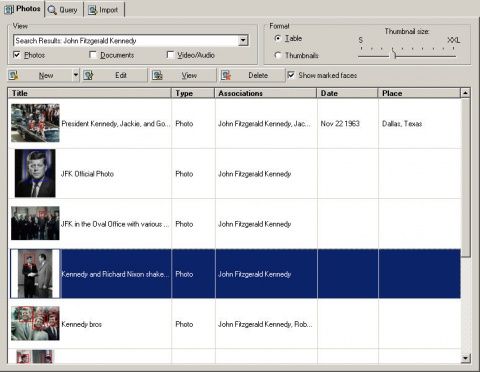Sort by the Place column header

pyautogui.click(x=419, y=93)
